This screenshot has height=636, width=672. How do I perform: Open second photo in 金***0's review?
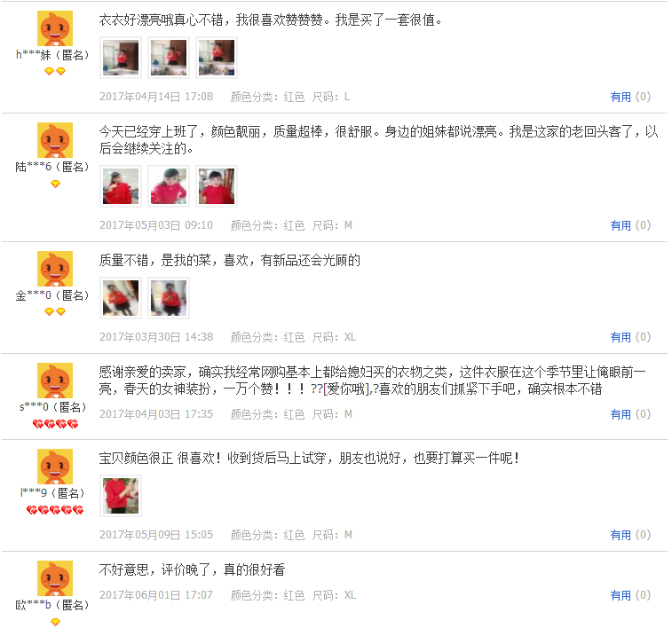[169, 298]
